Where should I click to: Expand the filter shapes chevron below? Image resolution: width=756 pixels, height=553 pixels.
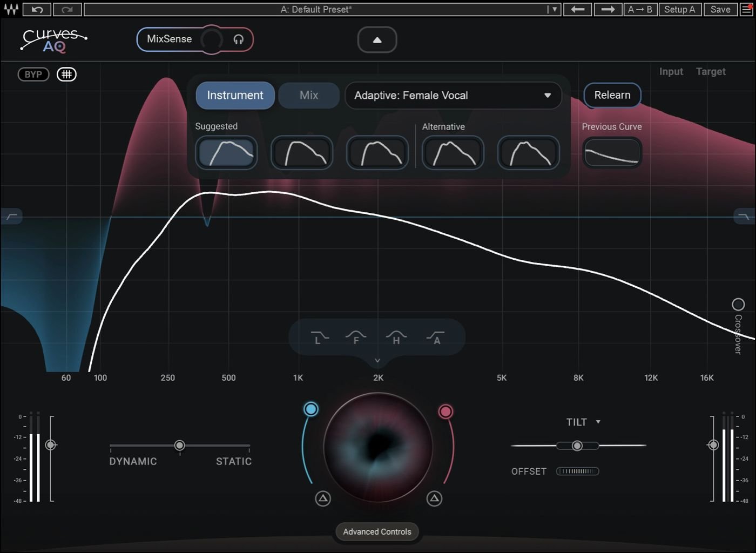pyautogui.click(x=377, y=360)
